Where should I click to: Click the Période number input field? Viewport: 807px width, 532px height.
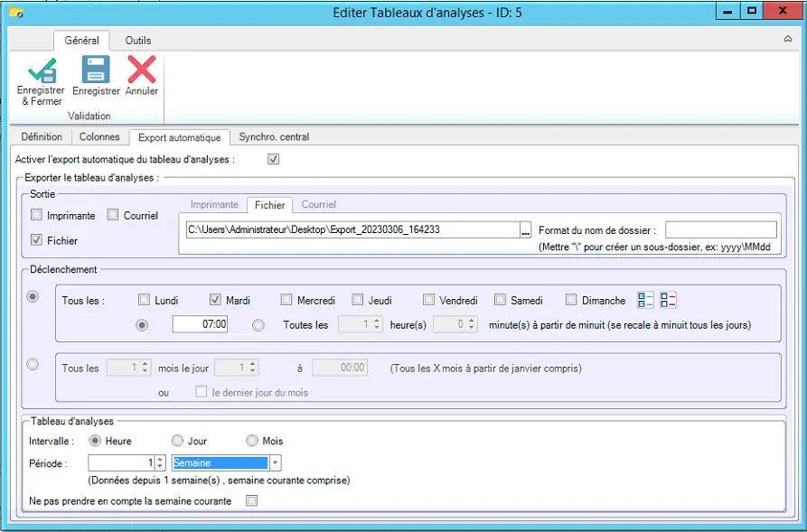point(121,462)
